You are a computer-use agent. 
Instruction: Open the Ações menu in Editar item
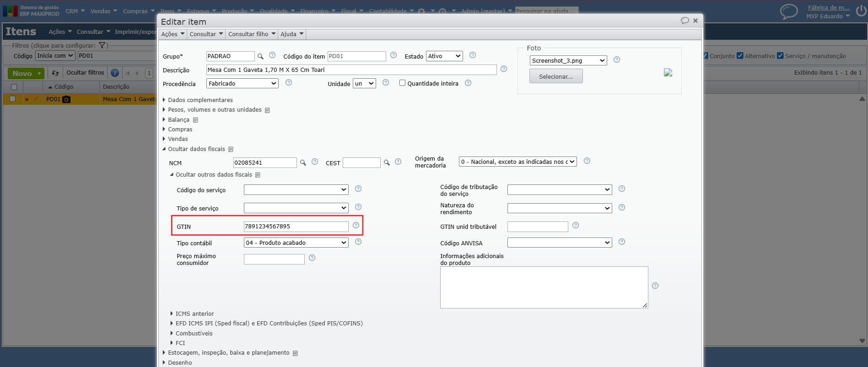click(173, 34)
